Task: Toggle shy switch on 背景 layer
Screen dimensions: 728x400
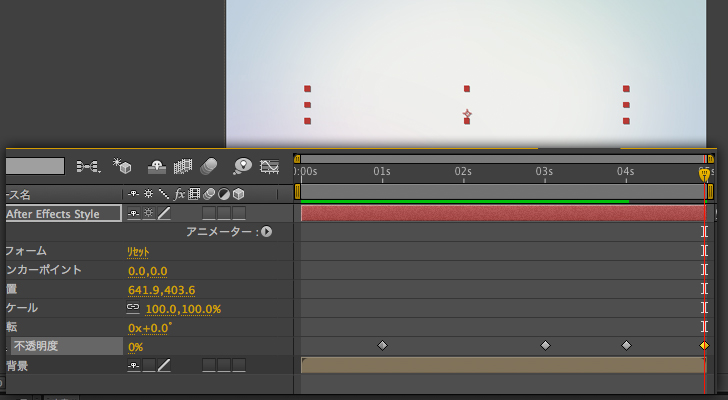Action: pyautogui.click(x=134, y=365)
